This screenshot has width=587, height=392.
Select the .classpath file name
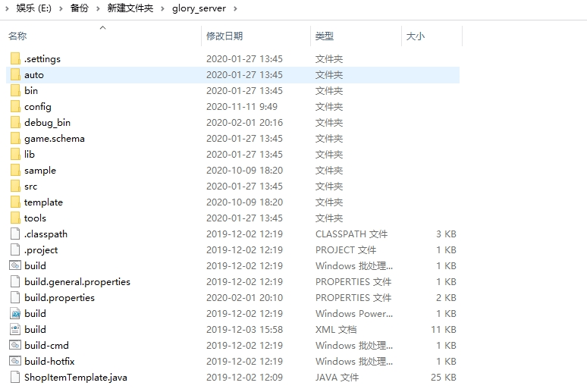pos(46,234)
